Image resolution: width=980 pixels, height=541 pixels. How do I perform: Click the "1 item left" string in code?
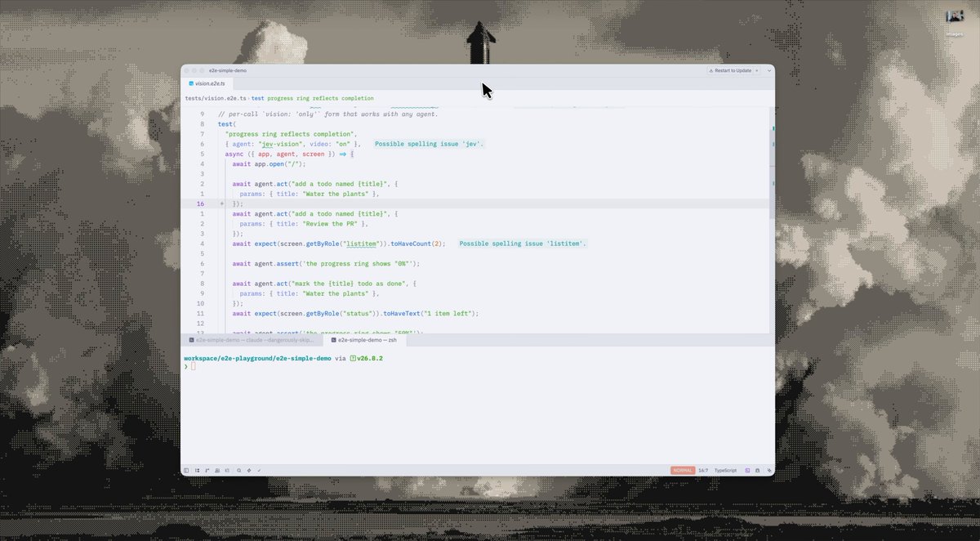pos(450,313)
